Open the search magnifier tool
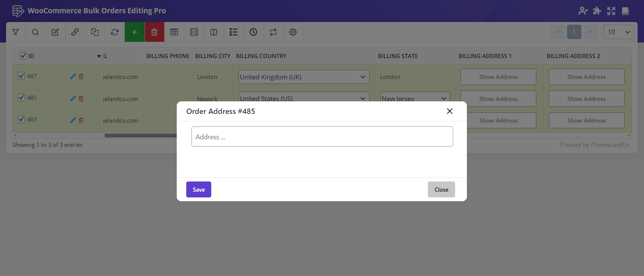 (x=35, y=32)
